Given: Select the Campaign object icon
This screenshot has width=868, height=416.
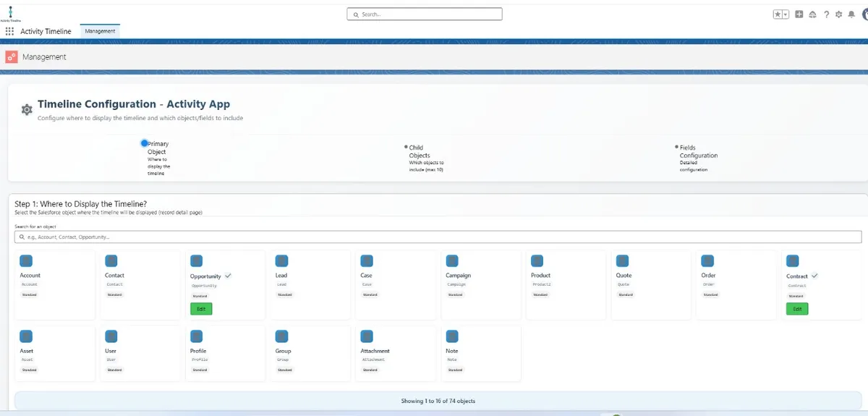Looking at the screenshot, I should click(452, 260).
